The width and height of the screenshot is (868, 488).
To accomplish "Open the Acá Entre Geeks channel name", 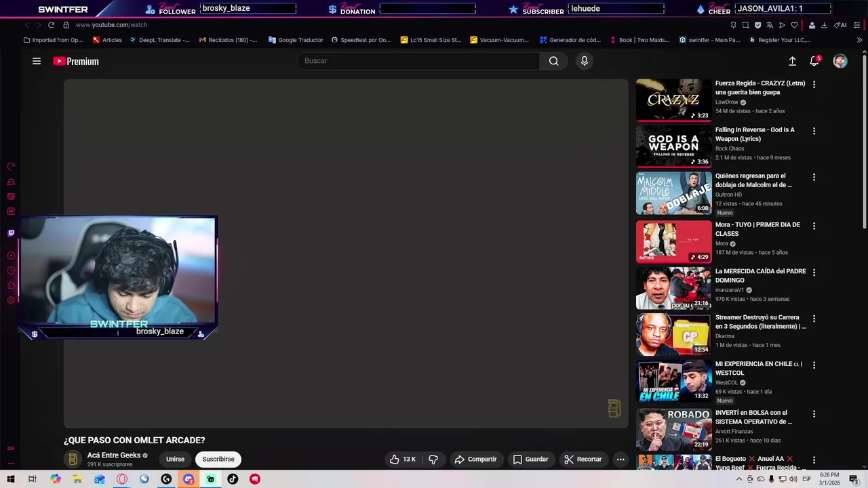I will click(x=114, y=455).
